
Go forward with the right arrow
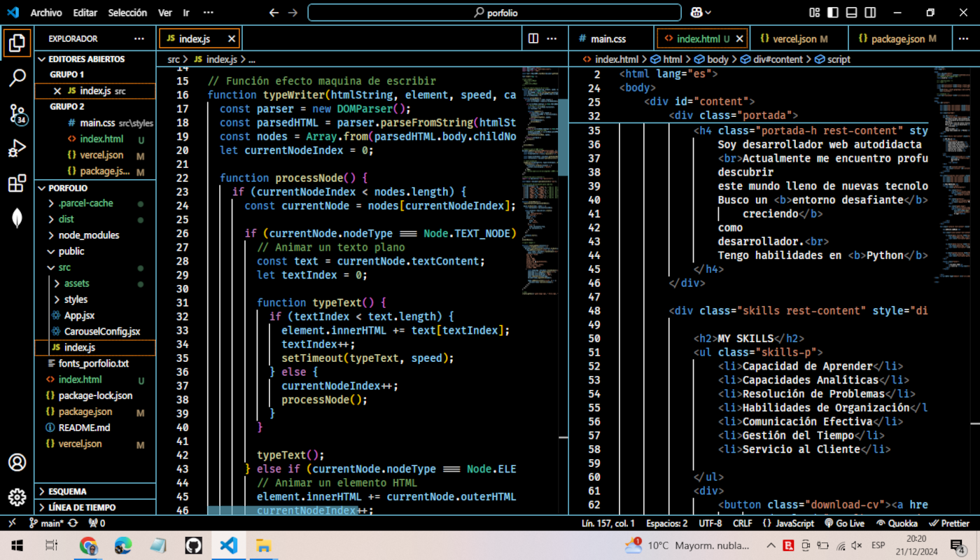293,13
